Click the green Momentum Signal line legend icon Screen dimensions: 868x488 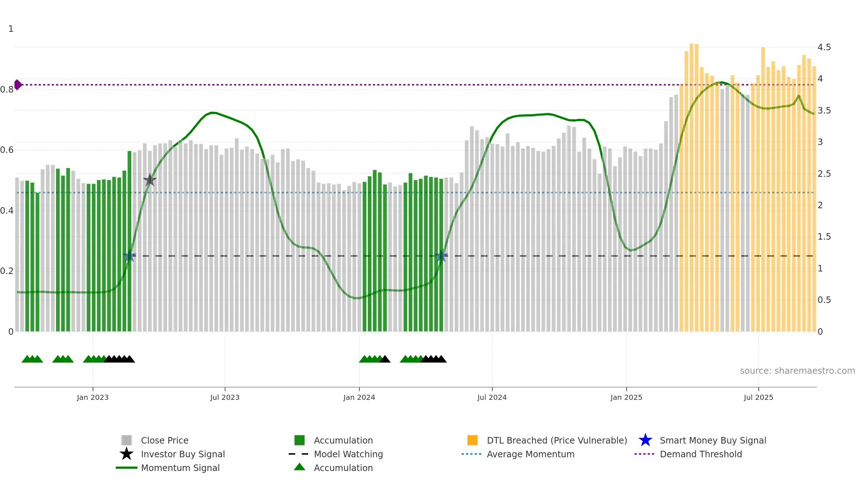click(126, 468)
